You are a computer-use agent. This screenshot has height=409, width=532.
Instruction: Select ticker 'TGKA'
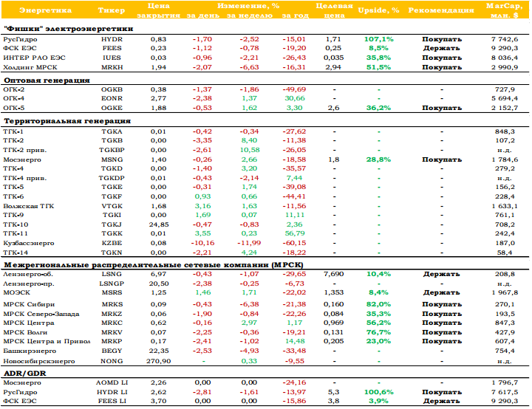112,132
